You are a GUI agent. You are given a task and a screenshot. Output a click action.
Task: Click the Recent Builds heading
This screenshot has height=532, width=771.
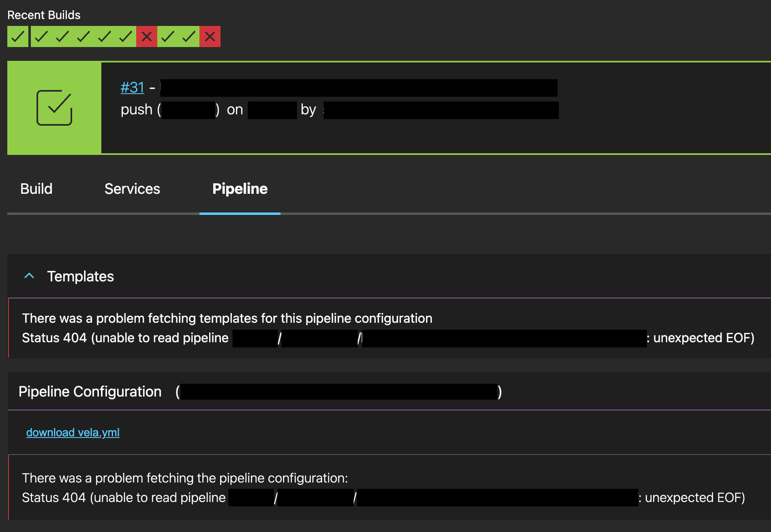(x=44, y=15)
